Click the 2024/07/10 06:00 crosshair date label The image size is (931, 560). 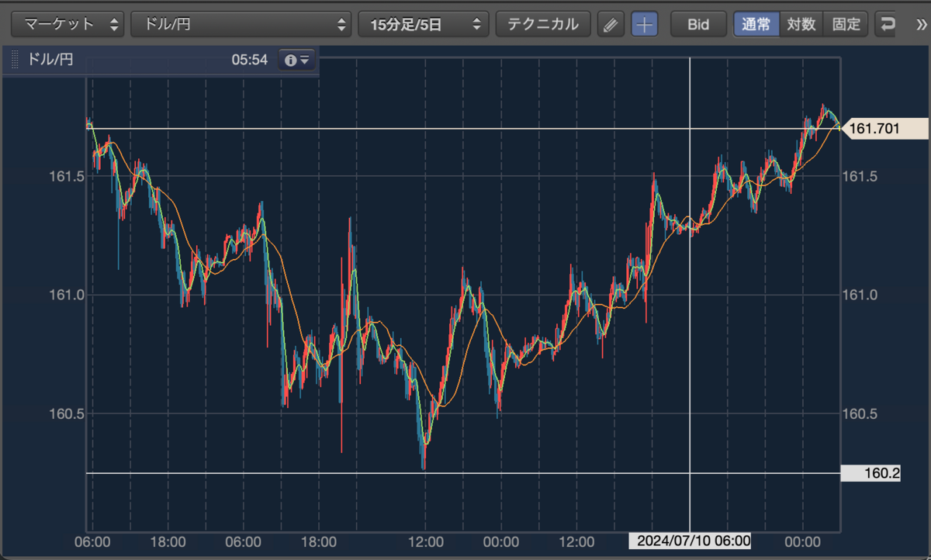(x=690, y=541)
